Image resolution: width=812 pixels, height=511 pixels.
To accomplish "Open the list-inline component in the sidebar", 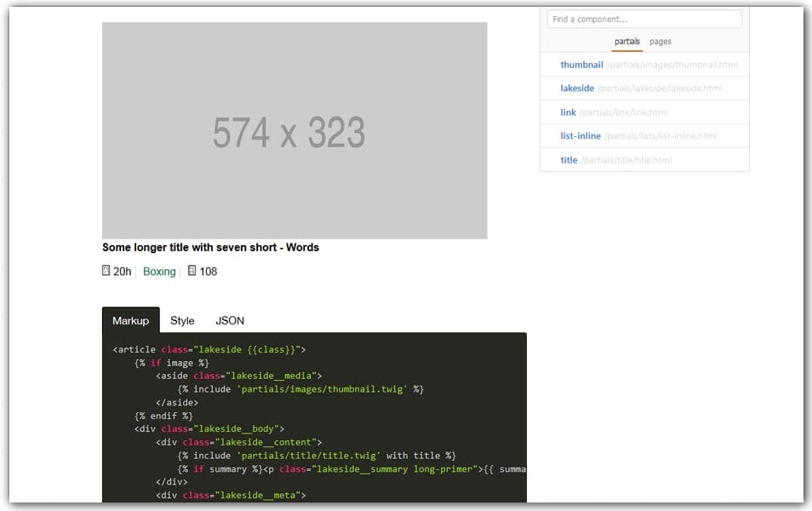I will click(582, 135).
